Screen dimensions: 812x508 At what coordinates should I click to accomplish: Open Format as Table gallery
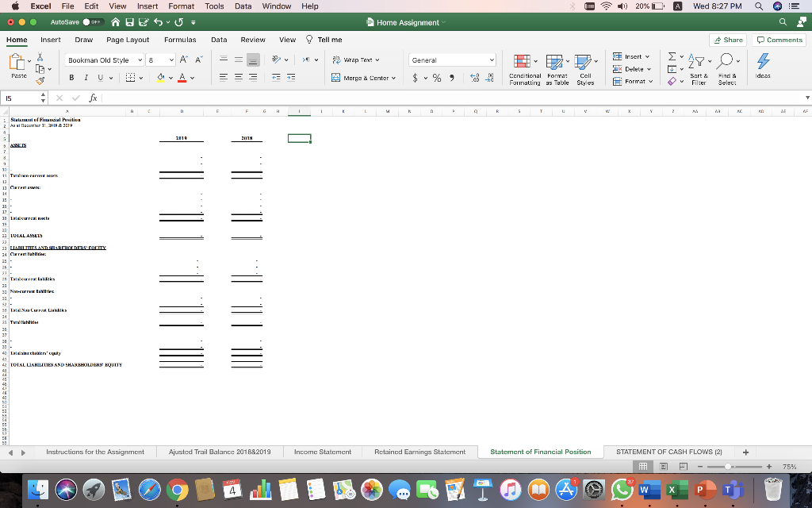coord(557,70)
